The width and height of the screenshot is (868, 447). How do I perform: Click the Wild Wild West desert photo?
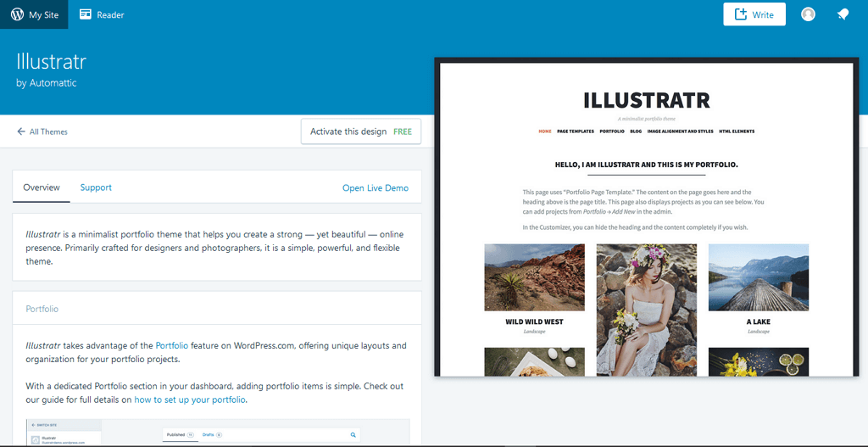pos(534,277)
